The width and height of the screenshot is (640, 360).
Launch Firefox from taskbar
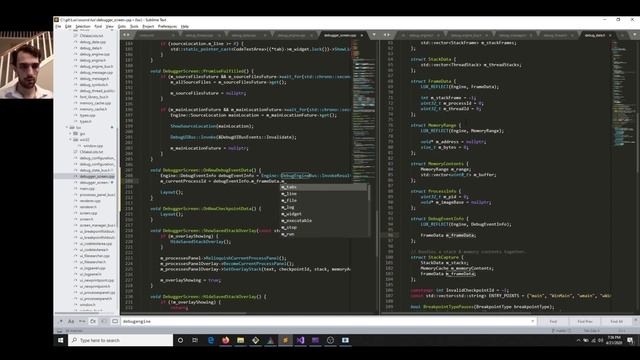[x=225, y=340]
